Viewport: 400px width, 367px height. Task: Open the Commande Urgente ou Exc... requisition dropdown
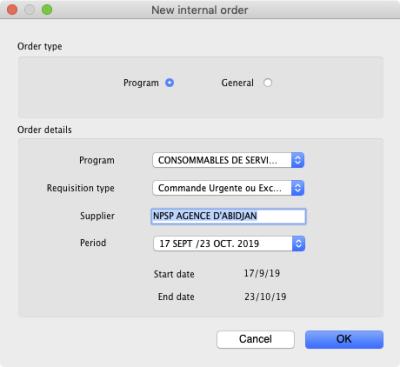point(228,188)
